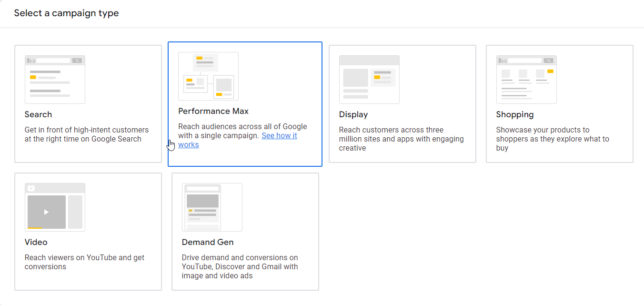Screen dimensions: 644x305
Task: Click 'Reach viewers on YouTube' description
Action: 85,262
